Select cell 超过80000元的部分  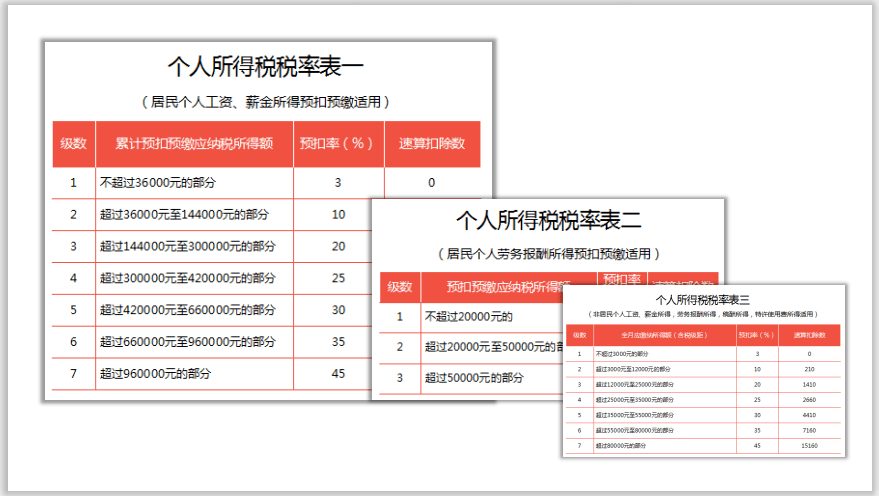pos(621,446)
